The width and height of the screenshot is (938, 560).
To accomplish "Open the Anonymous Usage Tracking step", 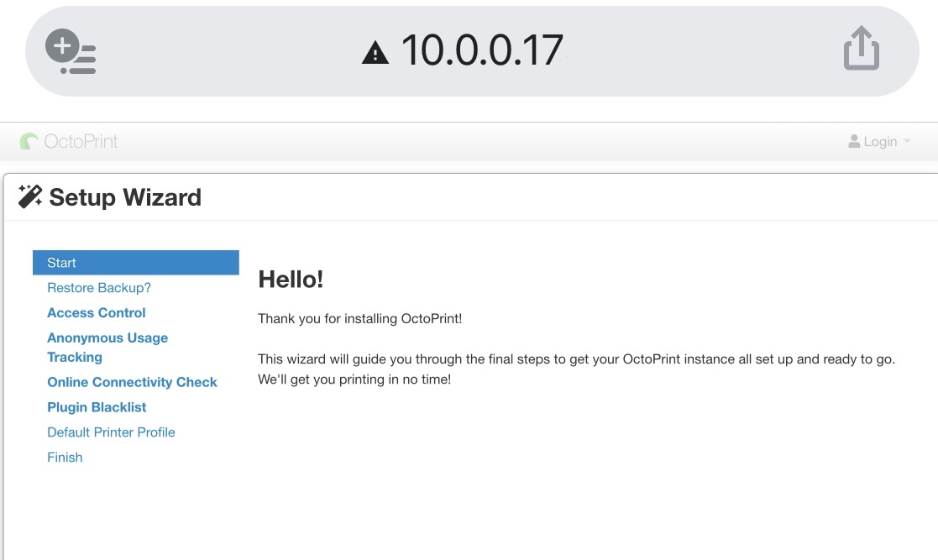I will tap(107, 348).
